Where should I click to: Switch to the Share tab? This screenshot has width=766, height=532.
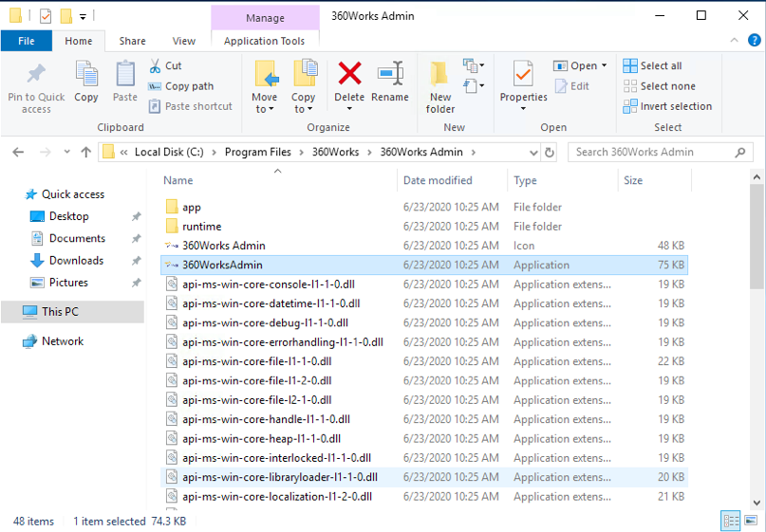click(x=132, y=41)
